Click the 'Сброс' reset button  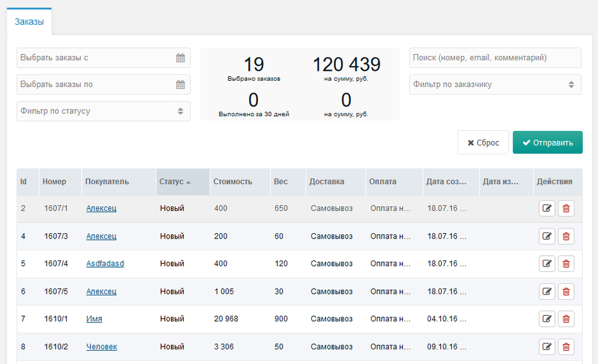point(483,143)
